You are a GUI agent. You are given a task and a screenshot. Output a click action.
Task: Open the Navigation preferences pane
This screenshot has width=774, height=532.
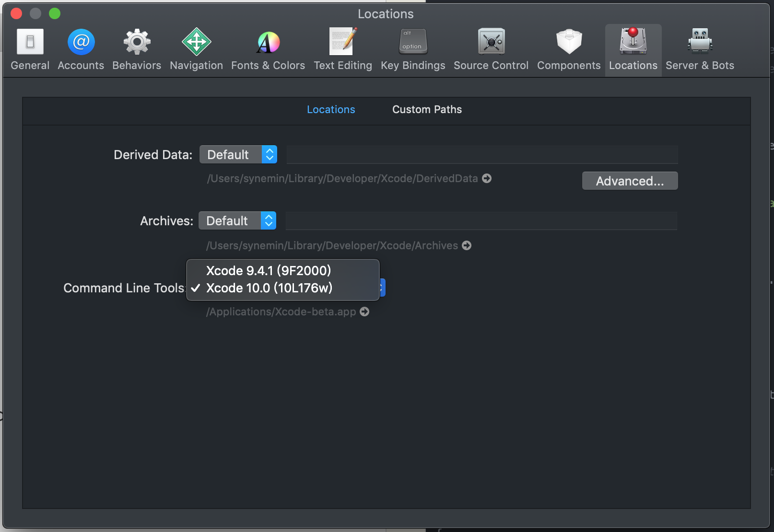pyautogui.click(x=196, y=50)
